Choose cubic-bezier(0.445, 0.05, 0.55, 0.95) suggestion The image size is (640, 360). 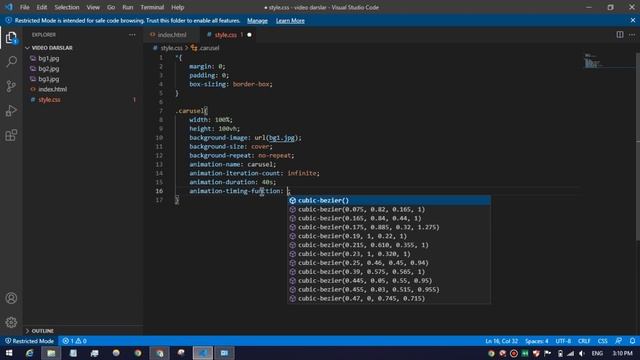tap(389, 281)
